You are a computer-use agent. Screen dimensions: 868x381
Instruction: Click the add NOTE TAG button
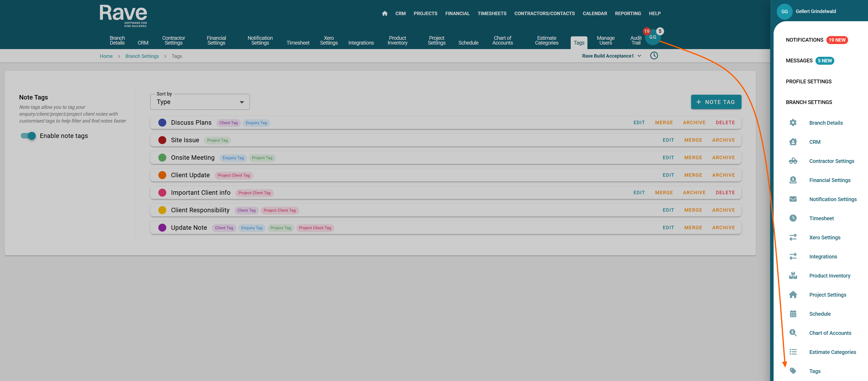point(716,102)
